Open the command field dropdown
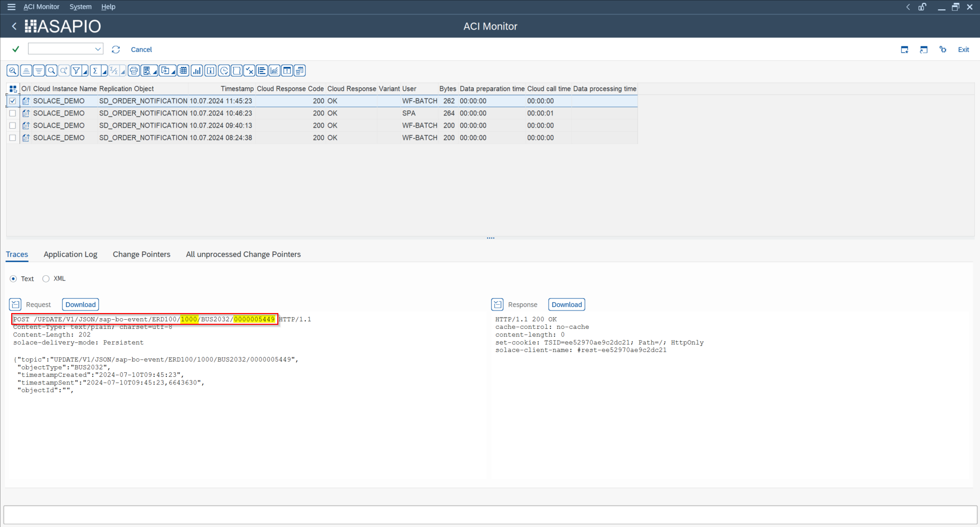 [x=98, y=49]
